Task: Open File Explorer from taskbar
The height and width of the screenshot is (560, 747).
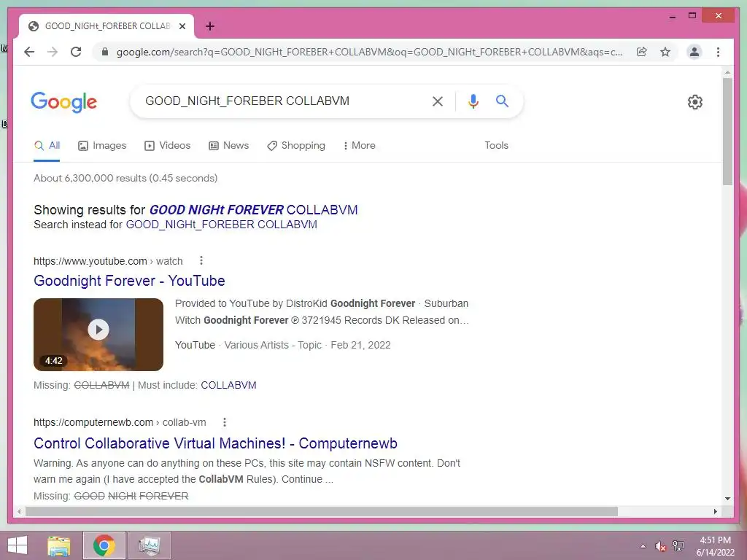Action: tap(58, 545)
